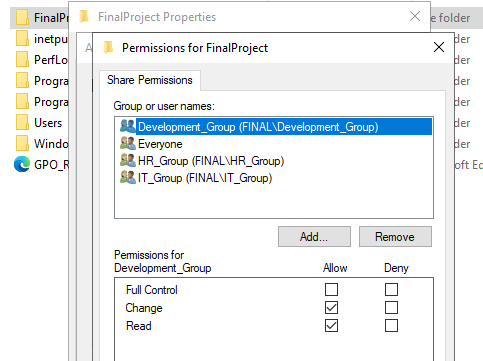Screen dimensions: 483x361
Task: Click the Read permission label
Action: pos(139,326)
